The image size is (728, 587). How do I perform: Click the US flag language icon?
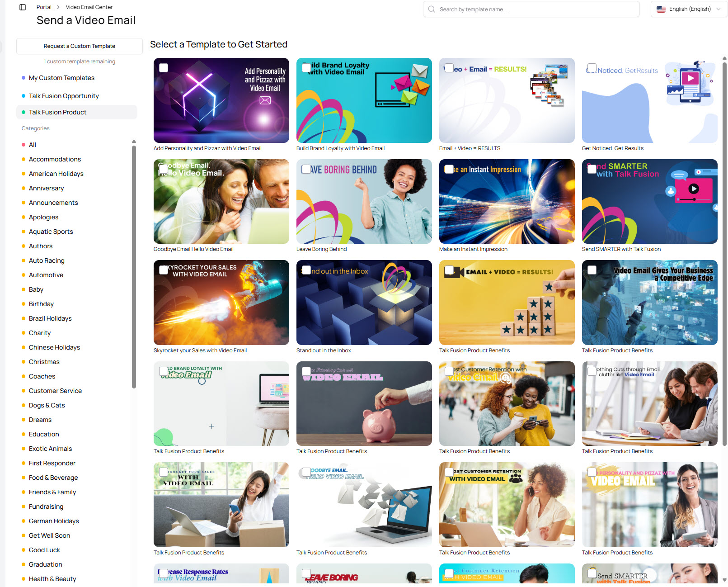point(661,9)
